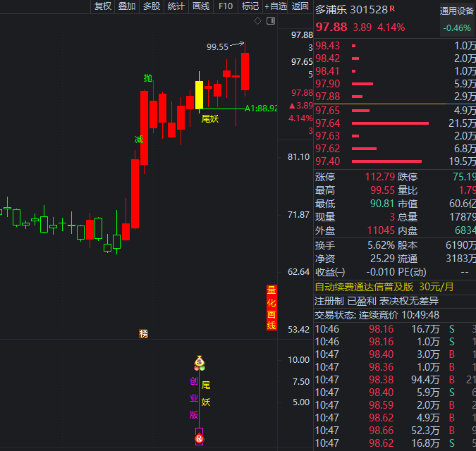Click the 净资 value 25.29
Screen dimensions: 476x451
[x=382, y=259]
